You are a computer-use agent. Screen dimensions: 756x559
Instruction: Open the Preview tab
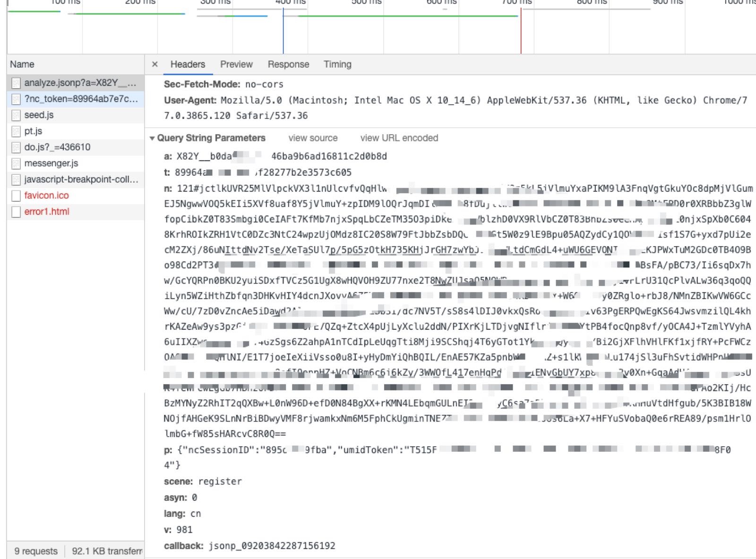236,64
